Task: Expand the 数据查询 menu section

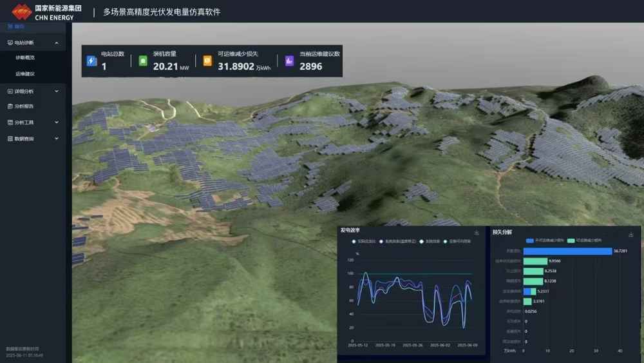Action: click(x=57, y=139)
